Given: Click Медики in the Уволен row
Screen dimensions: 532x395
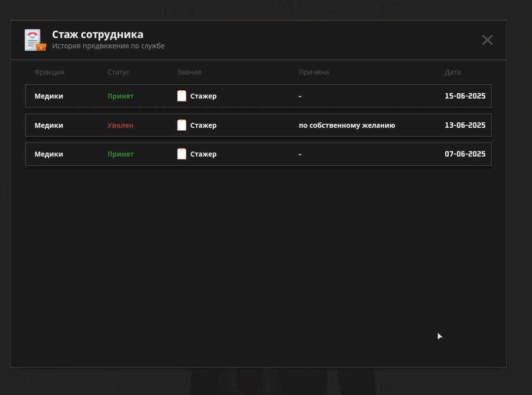Looking at the screenshot, I should [49, 125].
